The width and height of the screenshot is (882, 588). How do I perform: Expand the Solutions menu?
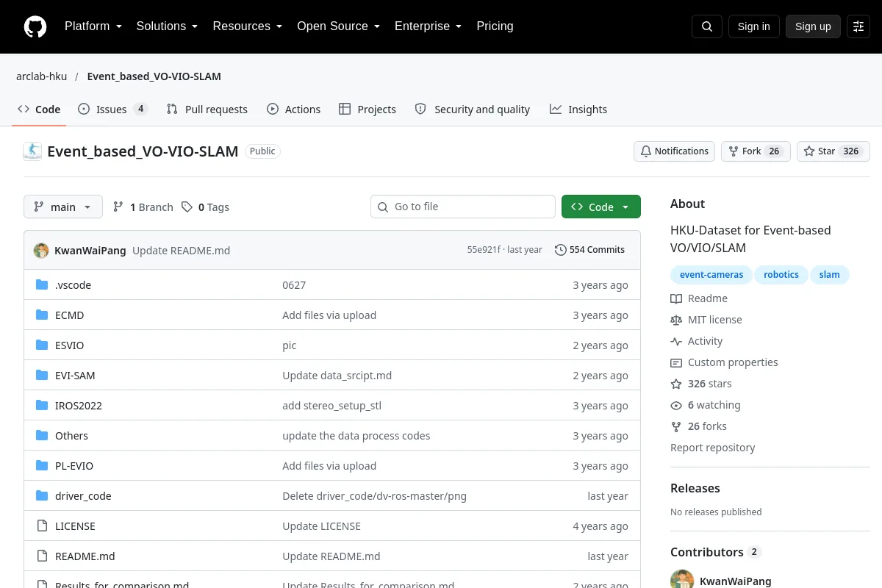(x=167, y=26)
